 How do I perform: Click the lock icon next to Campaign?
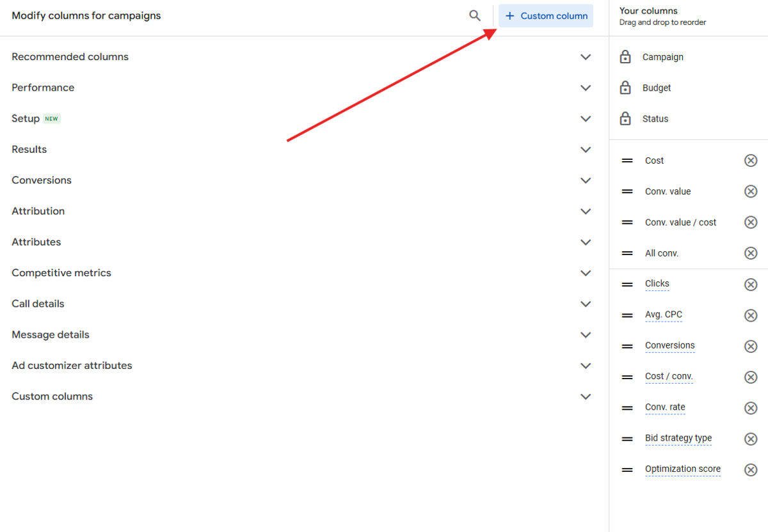pyautogui.click(x=625, y=56)
